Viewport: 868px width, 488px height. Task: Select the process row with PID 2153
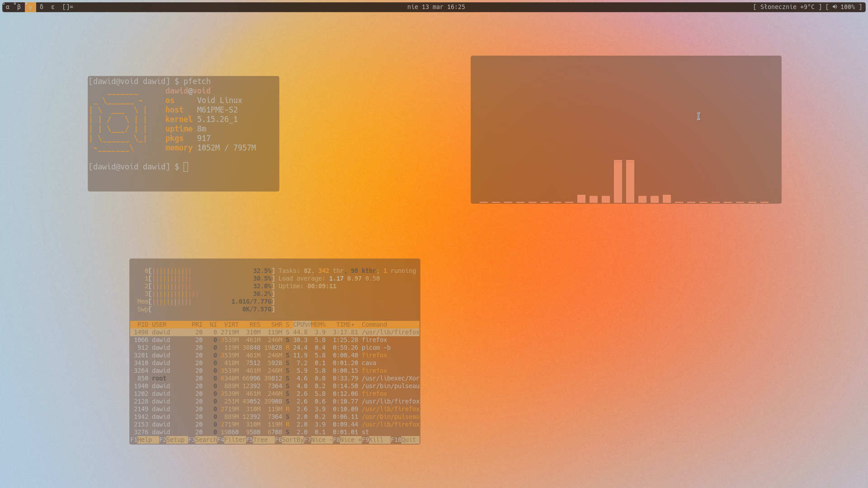pos(275,424)
